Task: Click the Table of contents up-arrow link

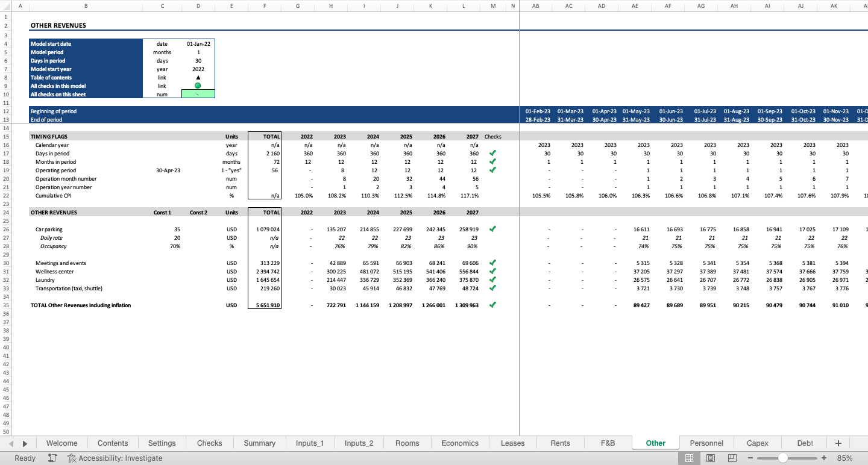Action: pyautogui.click(x=198, y=77)
